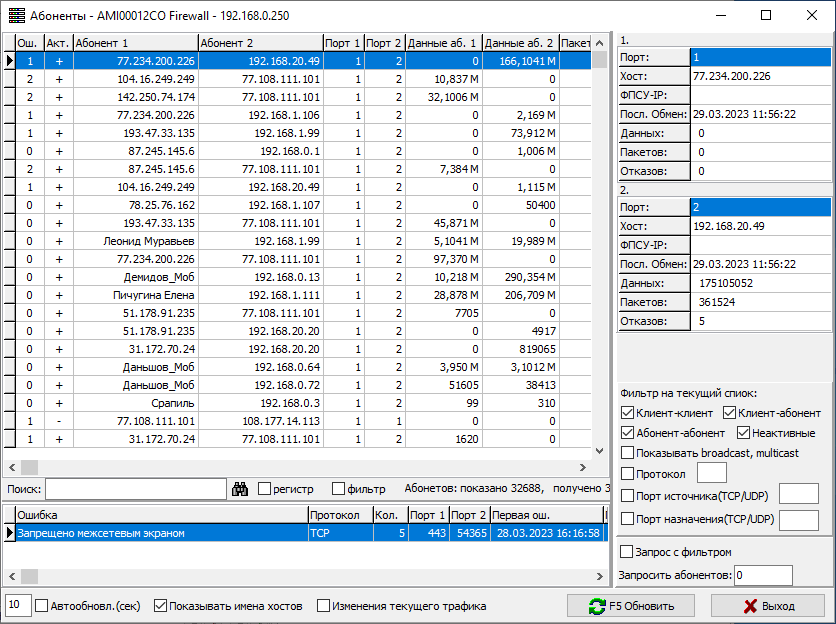The width and height of the screenshot is (836, 624).
Task: Click the Данные аб. 2 column header
Action: click(519, 43)
